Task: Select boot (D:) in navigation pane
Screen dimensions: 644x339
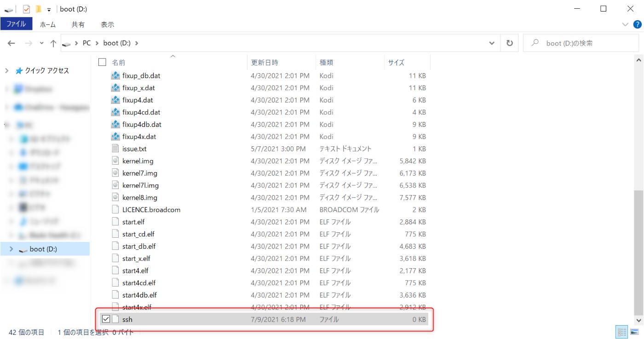Action: click(43, 249)
